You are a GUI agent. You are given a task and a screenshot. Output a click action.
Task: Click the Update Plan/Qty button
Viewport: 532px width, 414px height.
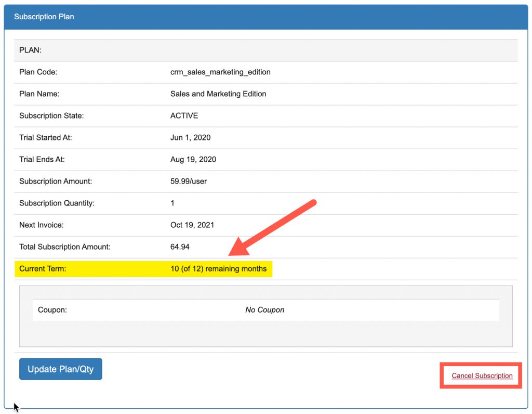click(x=60, y=369)
